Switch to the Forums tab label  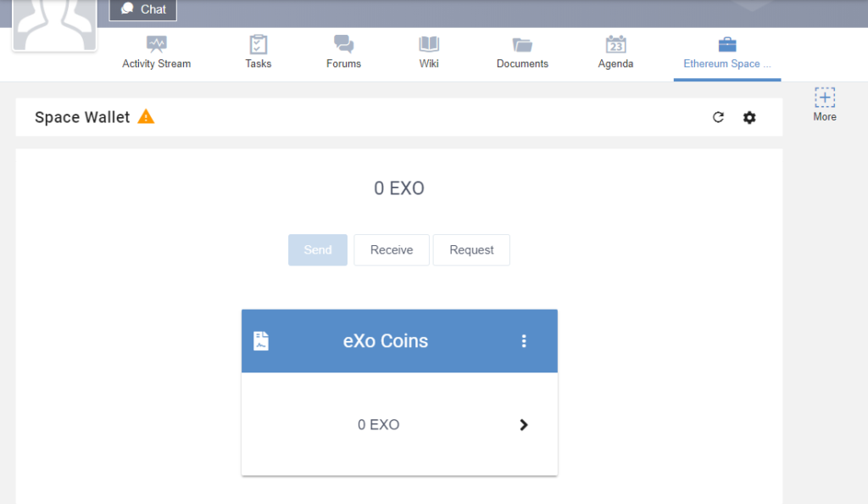(343, 64)
